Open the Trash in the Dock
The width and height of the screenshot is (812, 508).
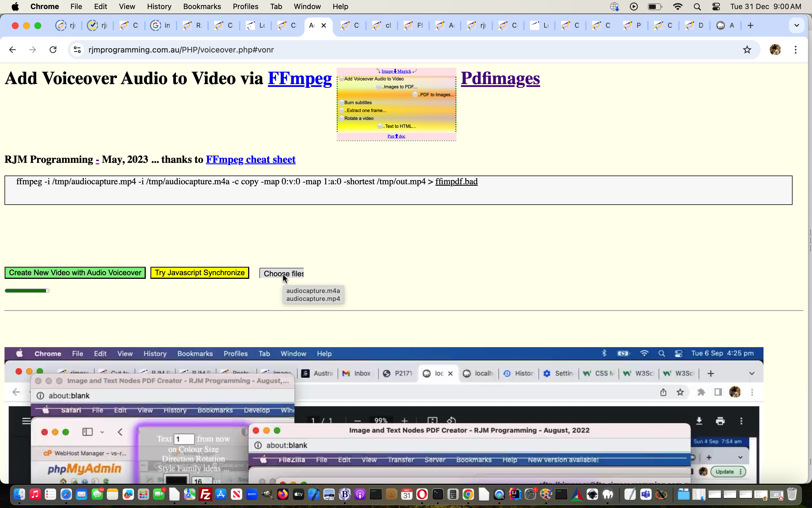pos(792,494)
